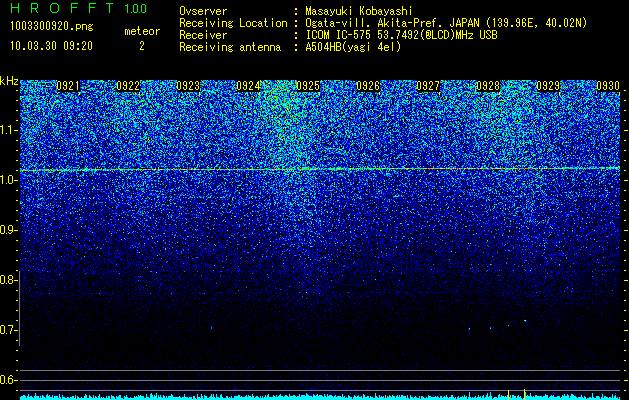Click the 0.7 kHz axis label

pos(8,330)
